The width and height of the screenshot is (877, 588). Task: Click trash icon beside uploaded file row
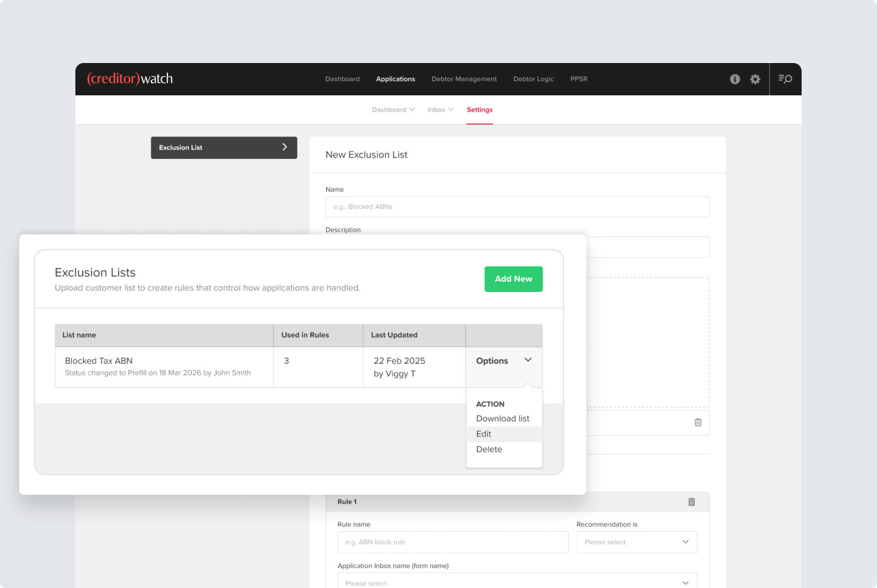(698, 422)
